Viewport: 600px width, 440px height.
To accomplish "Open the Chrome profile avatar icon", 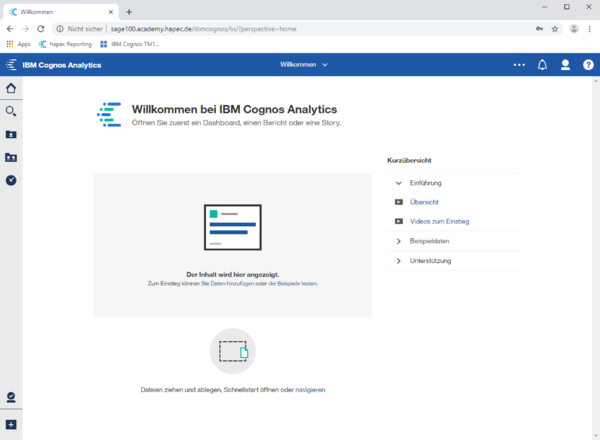I will pyautogui.click(x=574, y=29).
